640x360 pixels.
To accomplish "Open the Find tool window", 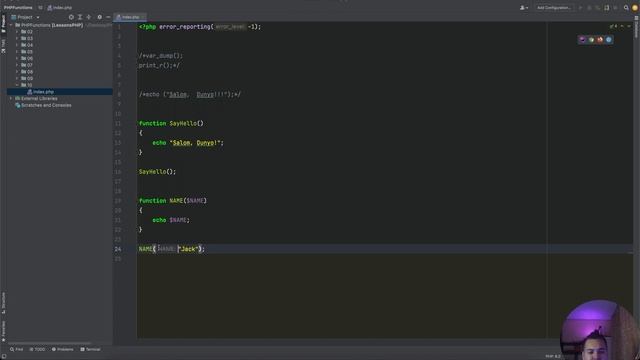I will tap(16, 349).
